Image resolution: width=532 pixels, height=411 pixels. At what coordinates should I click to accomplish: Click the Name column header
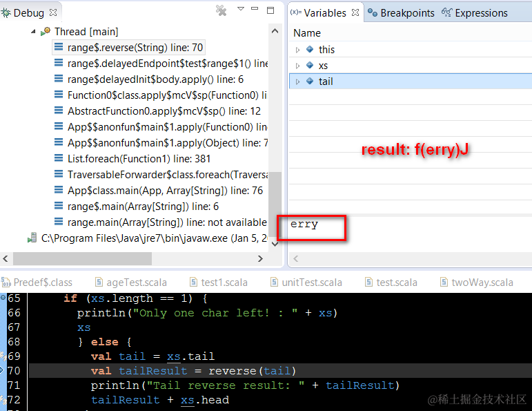click(307, 33)
